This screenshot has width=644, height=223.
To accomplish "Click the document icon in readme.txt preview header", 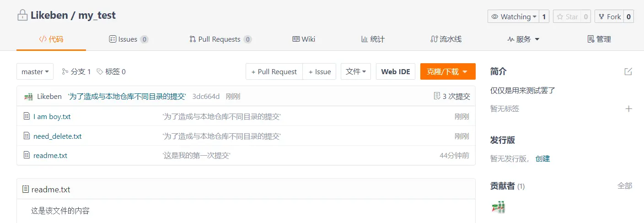I will [26, 189].
